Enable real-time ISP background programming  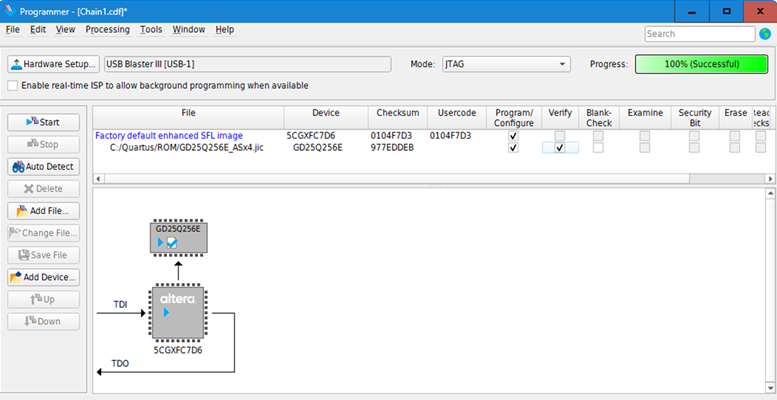[13, 85]
